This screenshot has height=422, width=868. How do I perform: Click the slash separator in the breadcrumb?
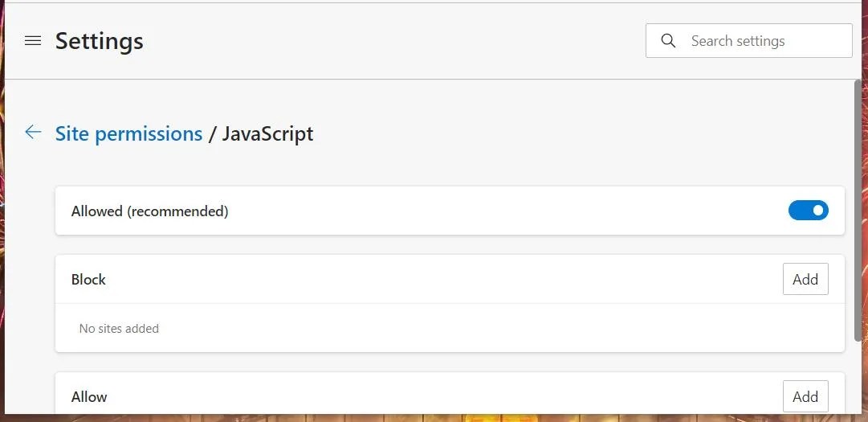click(x=212, y=133)
